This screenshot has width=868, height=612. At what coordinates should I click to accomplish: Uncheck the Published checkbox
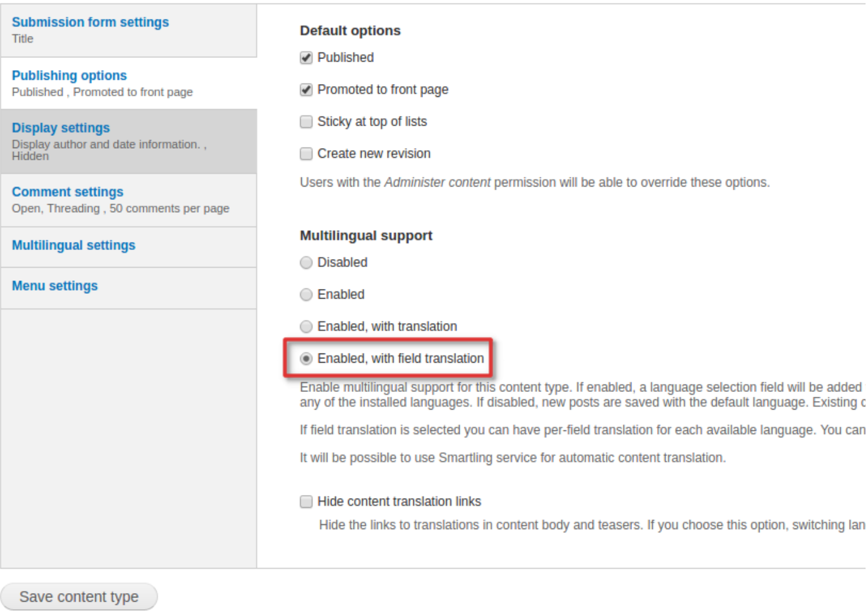tap(306, 58)
